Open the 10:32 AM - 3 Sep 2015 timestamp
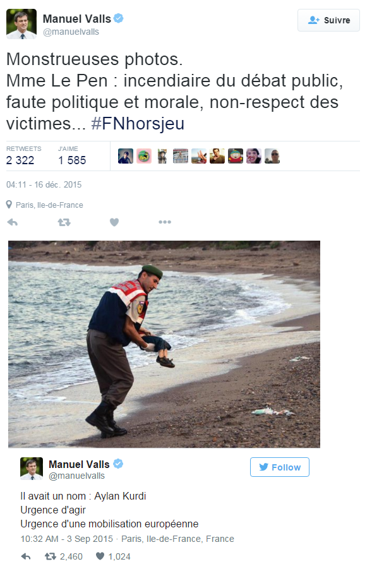 (x=67, y=539)
